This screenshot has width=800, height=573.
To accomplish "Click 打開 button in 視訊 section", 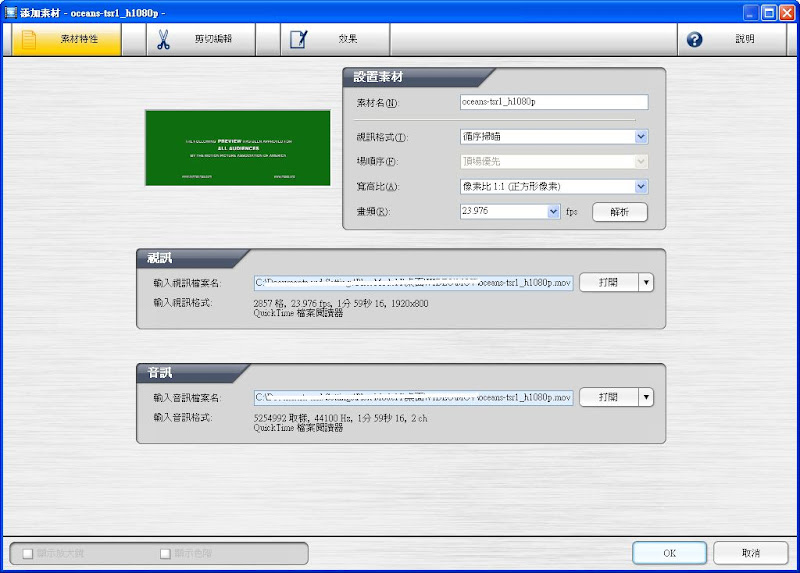I will tap(609, 282).
